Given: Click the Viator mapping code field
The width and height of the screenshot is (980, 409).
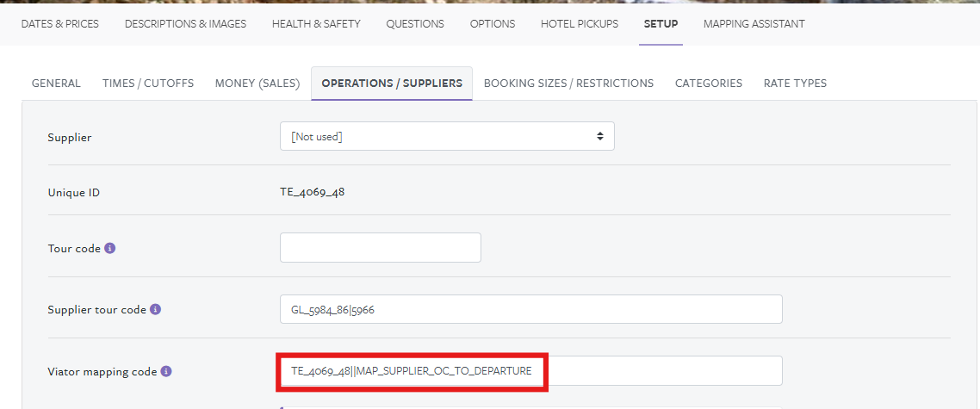Looking at the screenshot, I should 530,371.
